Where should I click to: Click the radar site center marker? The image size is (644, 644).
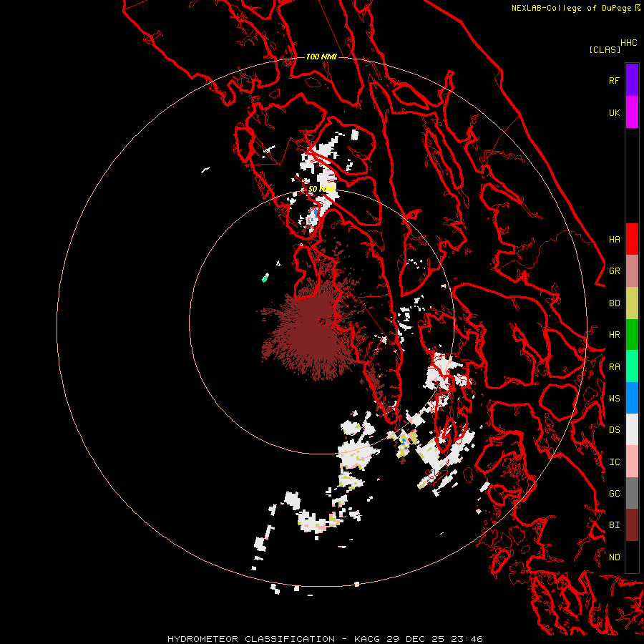(x=321, y=321)
